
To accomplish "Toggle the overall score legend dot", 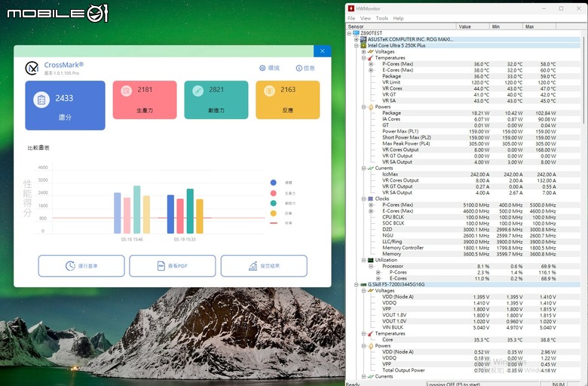I will coord(274,182).
